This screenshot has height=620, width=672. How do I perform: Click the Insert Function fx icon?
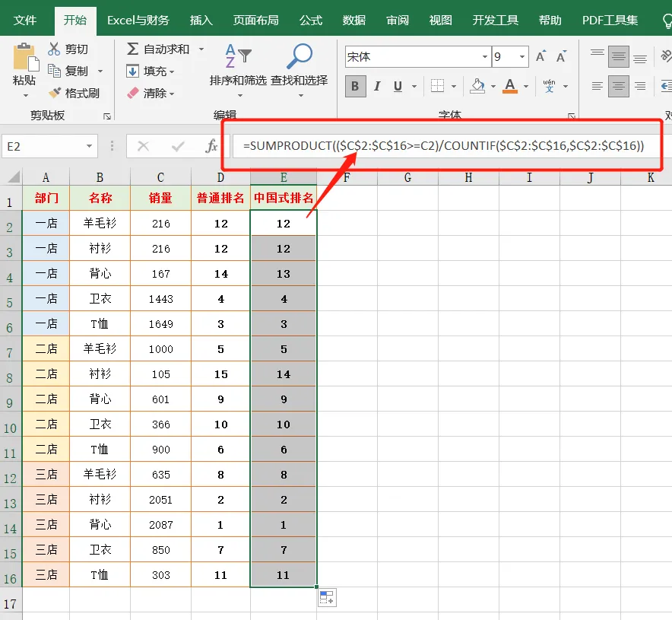pos(211,146)
